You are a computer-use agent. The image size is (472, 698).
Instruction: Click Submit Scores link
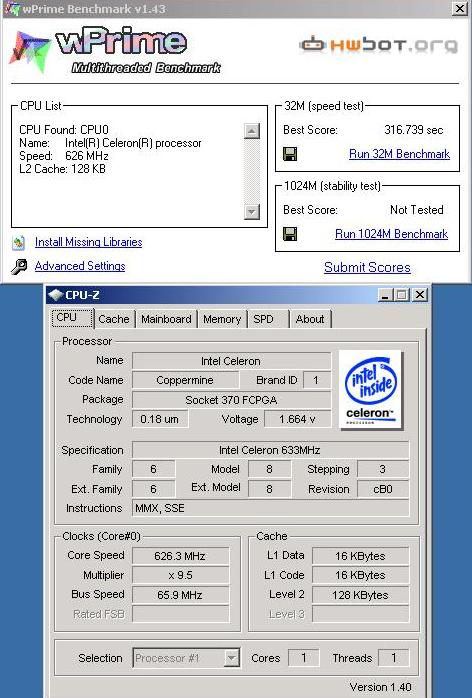(367, 268)
